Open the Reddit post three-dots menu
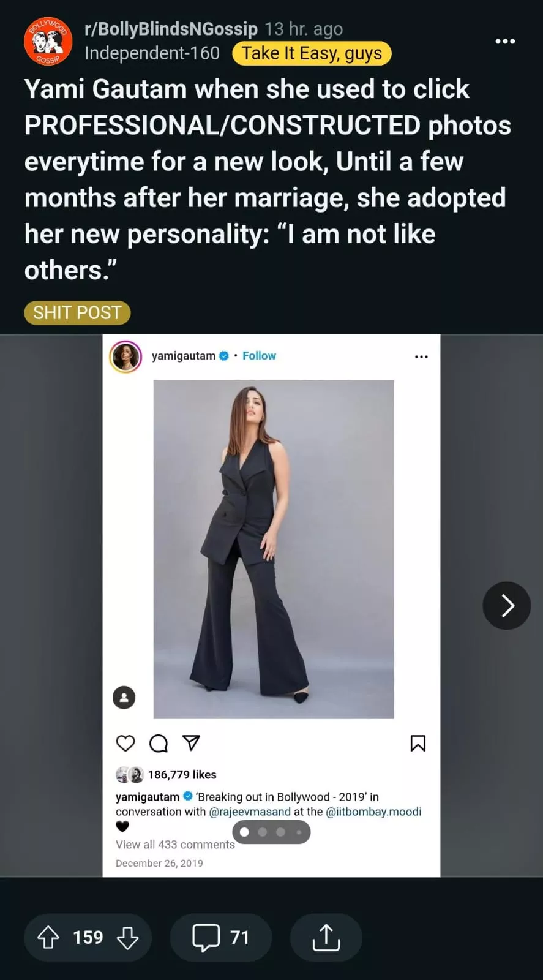The height and width of the screenshot is (980, 543). [x=504, y=41]
